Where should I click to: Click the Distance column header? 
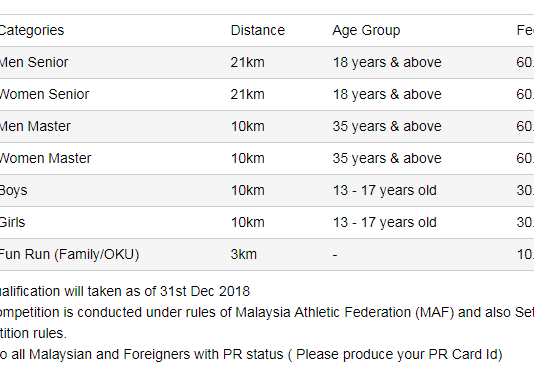[258, 30]
